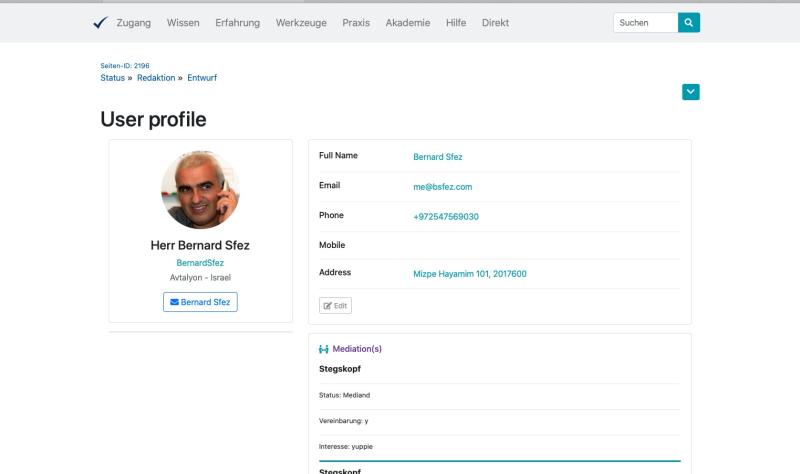Click the magnifier search button

[x=689, y=22]
